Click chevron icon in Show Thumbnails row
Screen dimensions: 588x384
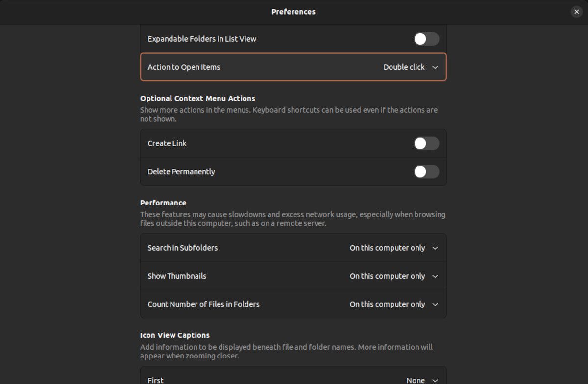(435, 276)
